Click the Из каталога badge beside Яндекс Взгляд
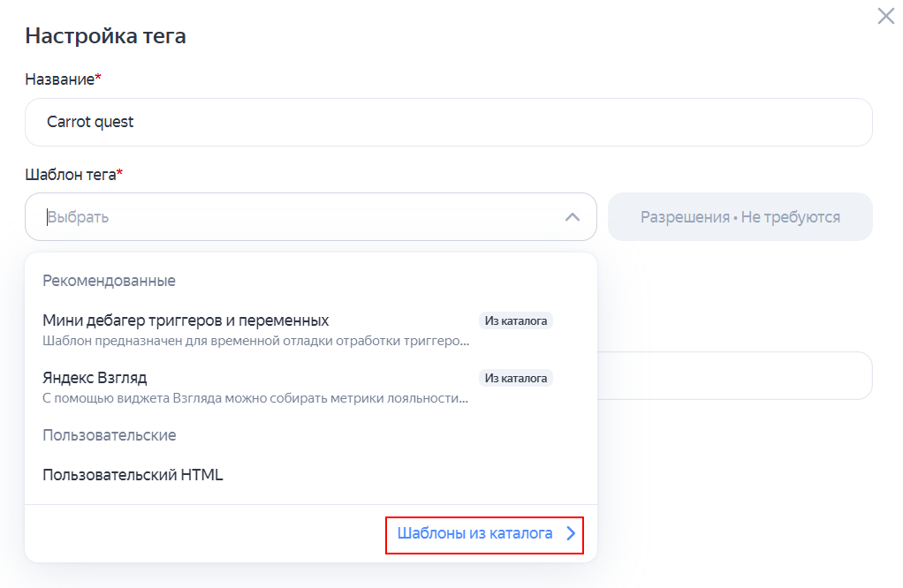This screenshot has width=903, height=588. tap(516, 378)
